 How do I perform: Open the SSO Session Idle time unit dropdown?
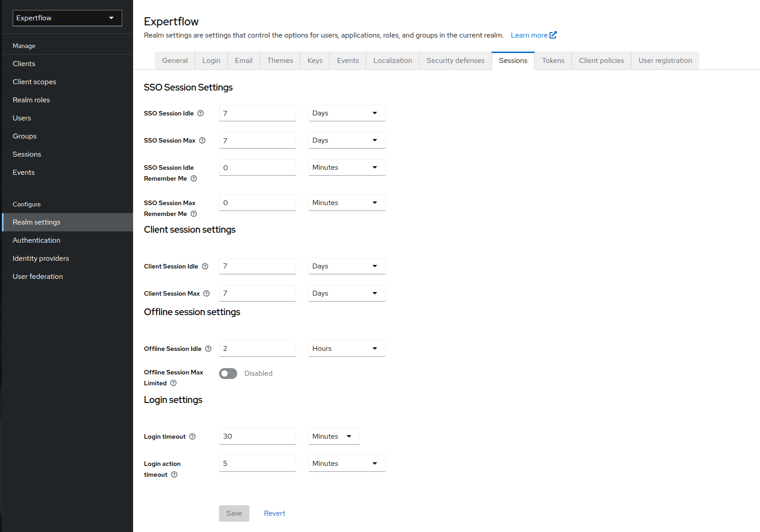[x=347, y=113]
